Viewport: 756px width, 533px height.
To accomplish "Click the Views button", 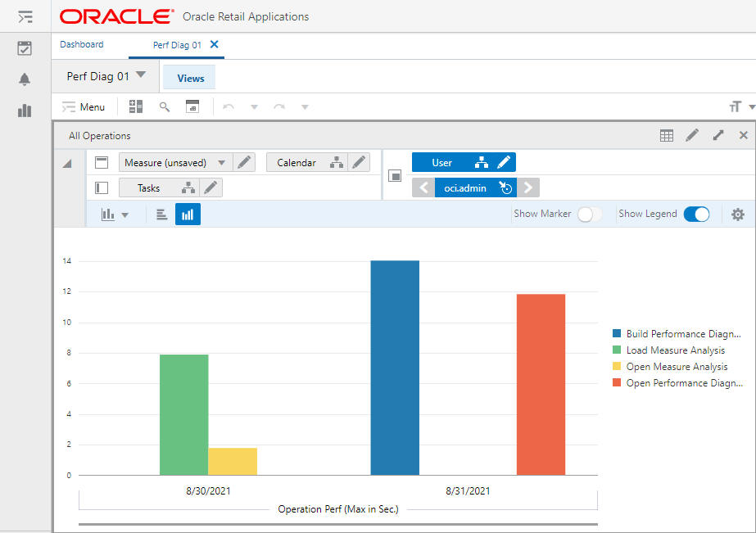I will pos(188,77).
